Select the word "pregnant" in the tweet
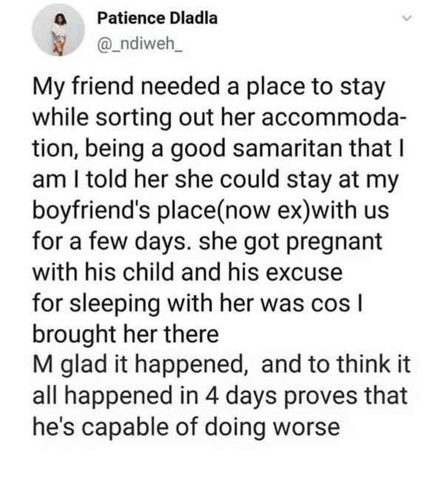Viewport: 448px width, 484px height. (x=334, y=241)
